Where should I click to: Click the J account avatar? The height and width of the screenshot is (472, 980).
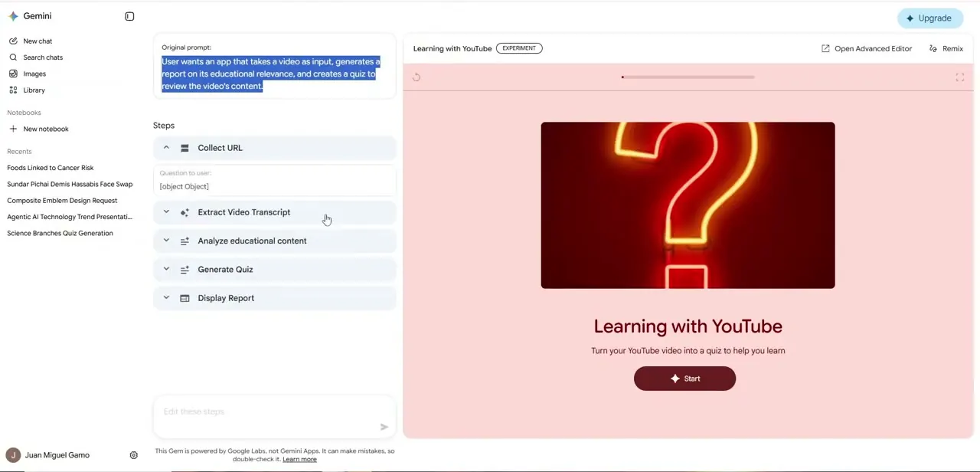[13, 455]
